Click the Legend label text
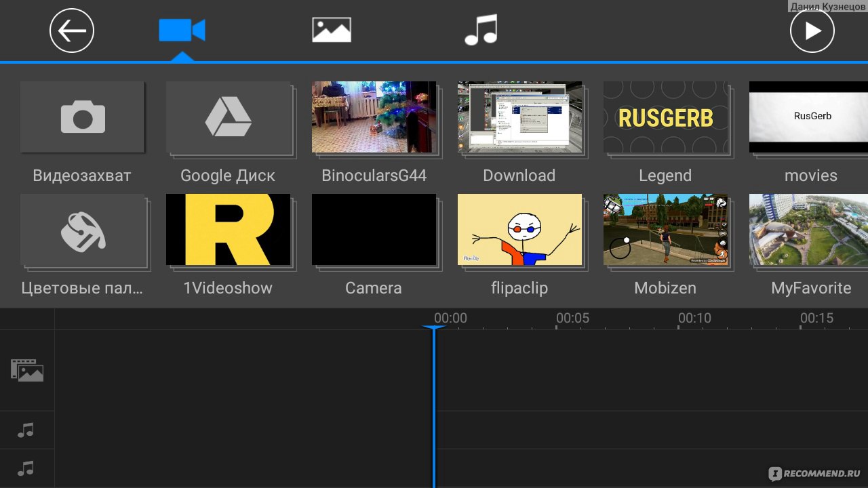The image size is (868, 488). [665, 176]
